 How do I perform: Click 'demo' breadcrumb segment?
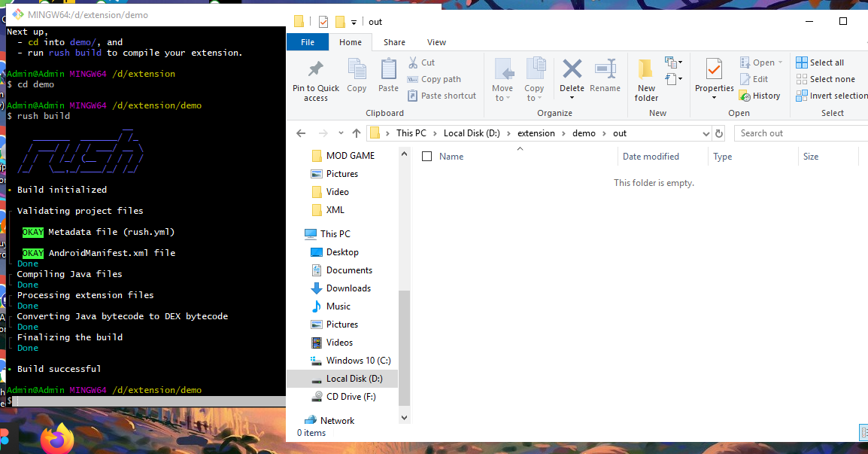click(584, 133)
